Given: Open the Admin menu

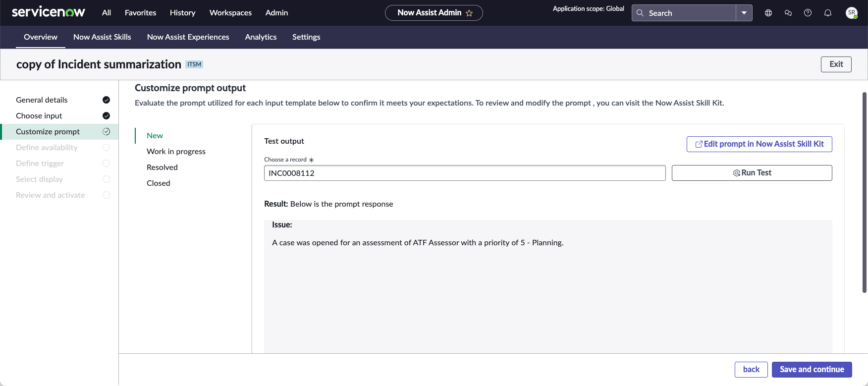Looking at the screenshot, I should coord(277,13).
